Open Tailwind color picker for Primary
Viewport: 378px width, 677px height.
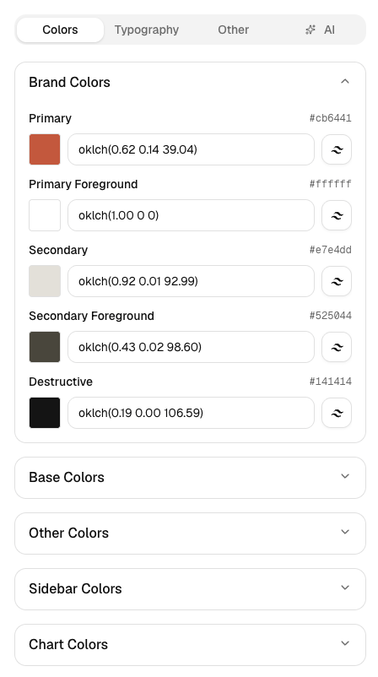337,149
